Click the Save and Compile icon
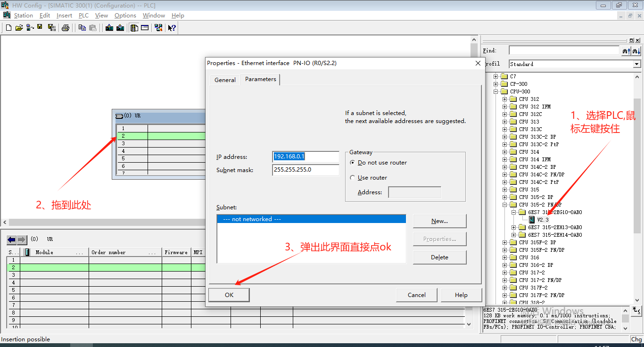 tap(51, 28)
